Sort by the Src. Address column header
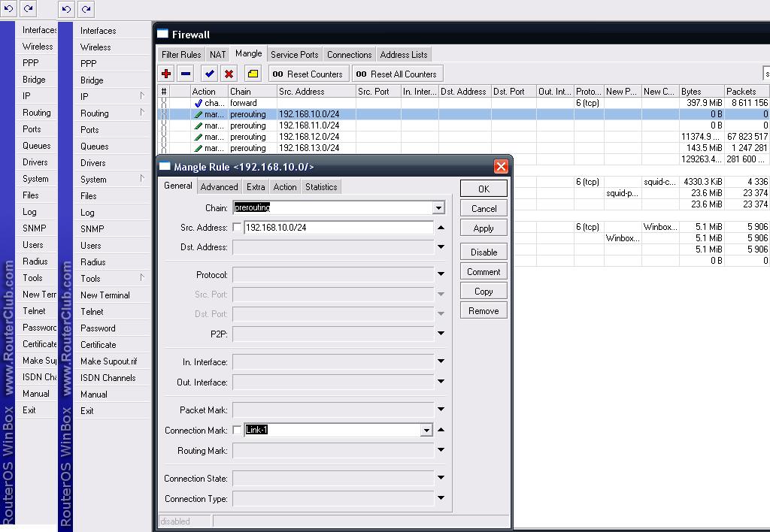 tap(317, 91)
